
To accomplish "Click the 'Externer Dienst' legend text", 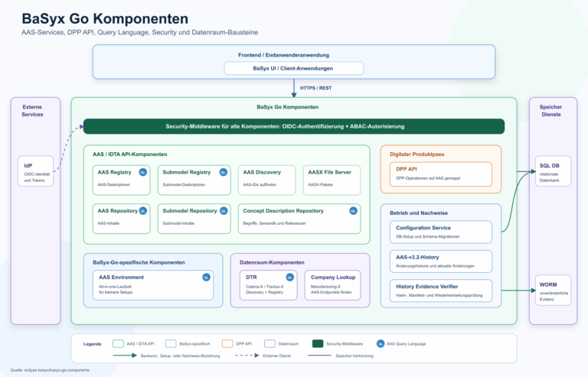I will tap(276, 356).
